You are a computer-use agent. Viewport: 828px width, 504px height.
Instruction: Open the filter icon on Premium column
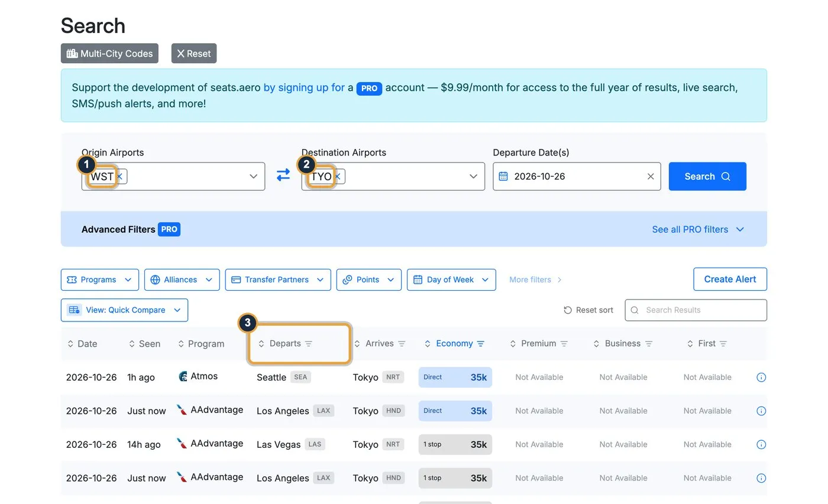[564, 343]
